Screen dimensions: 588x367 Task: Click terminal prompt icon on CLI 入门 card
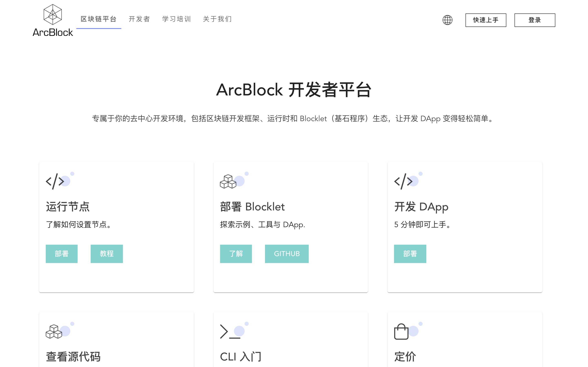tap(229, 331)
